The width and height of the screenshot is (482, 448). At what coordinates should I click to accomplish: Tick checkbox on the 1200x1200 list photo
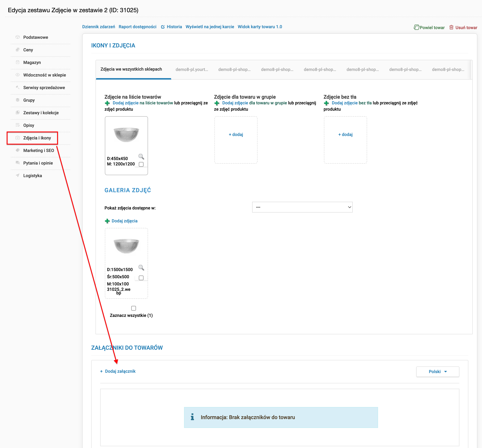141,164
